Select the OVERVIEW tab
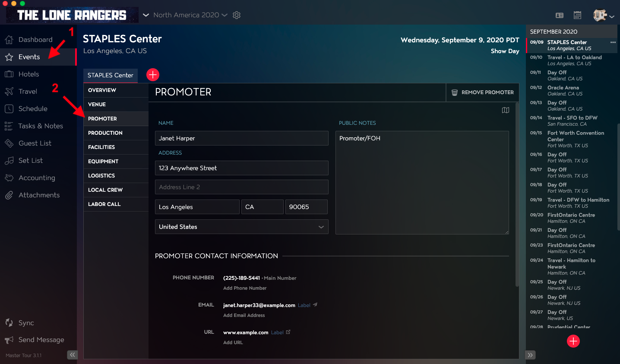620x364 pixels. (116, 90)
